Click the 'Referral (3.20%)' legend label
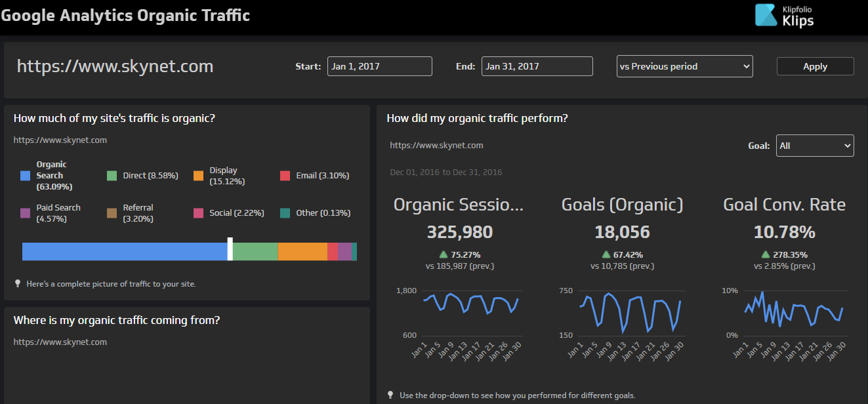Screen dimensions: 868x404 click(138, 213)
